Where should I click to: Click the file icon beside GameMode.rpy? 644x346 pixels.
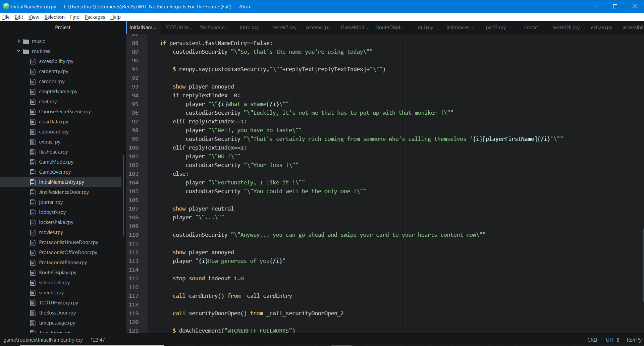tap(33, 162)
